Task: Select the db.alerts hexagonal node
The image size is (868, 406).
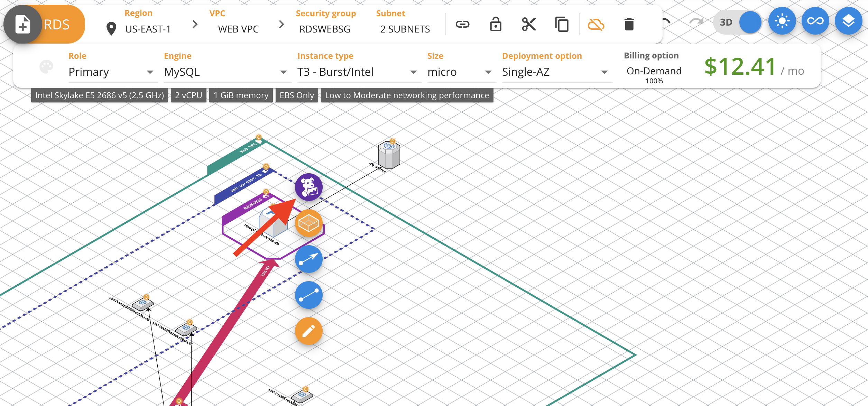Action: point(389,154)
